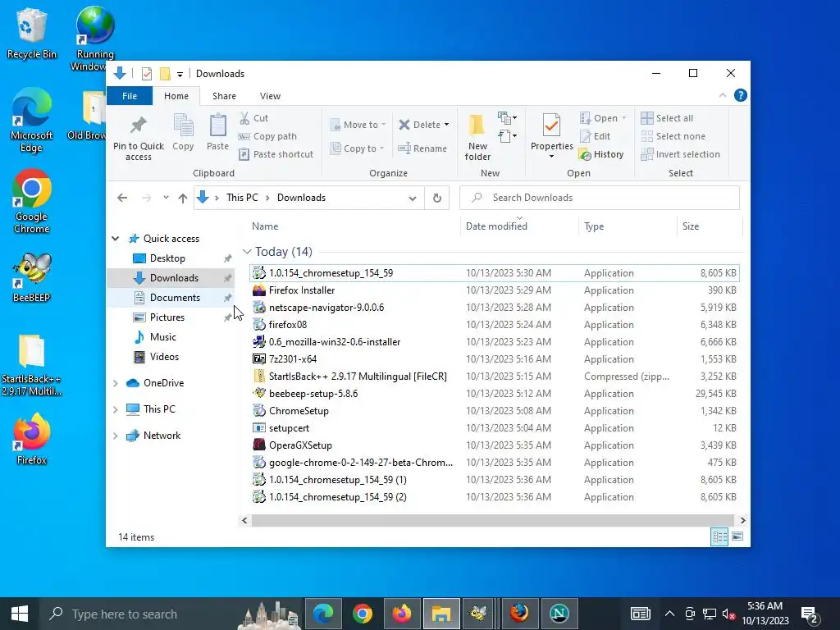Open the Easy access dropdown icon

tap(507, 136)
